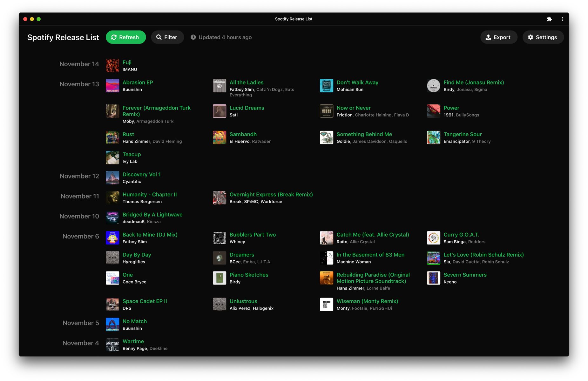Viewport: 588px width, 381px height.
Task: Click artist name IMANU
Action: (130, 70)
